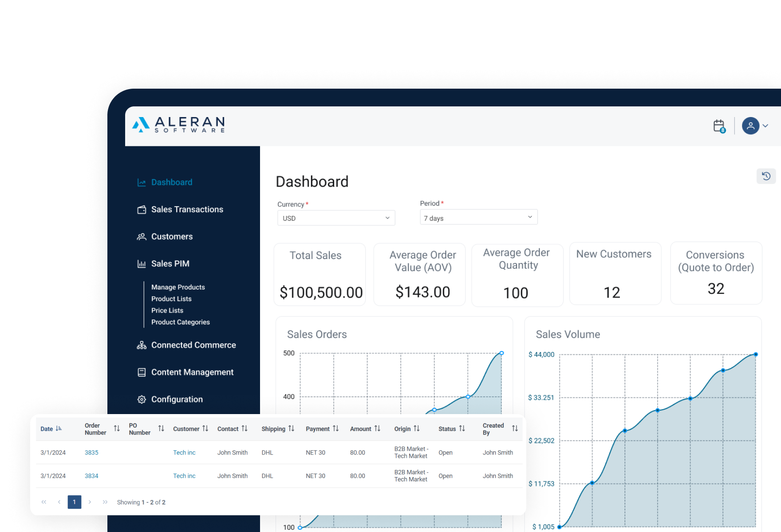Click the New Customers card
Screen dimensions: 781x532
(615, 274)
